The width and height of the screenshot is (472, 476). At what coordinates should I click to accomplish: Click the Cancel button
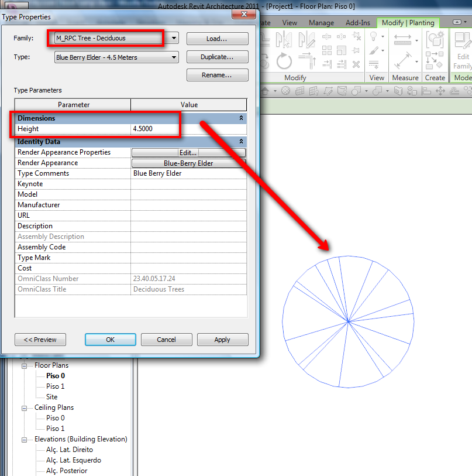[167, 340]
